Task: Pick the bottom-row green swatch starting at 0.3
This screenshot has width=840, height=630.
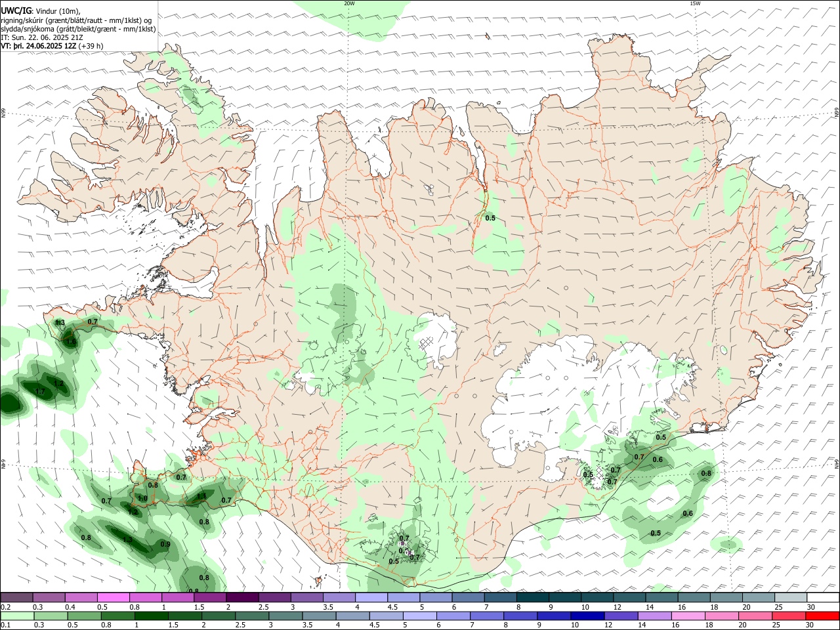Action: pos(51,616)
